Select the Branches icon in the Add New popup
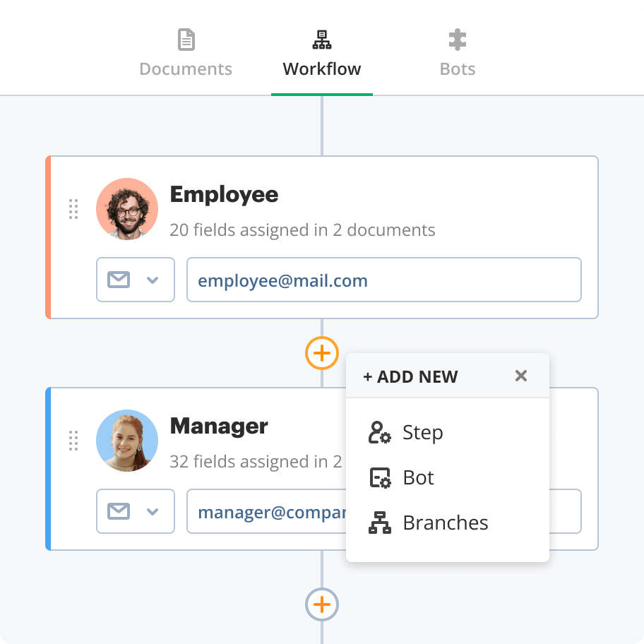The width and height of the screenshot is (644, 644). 380,523
